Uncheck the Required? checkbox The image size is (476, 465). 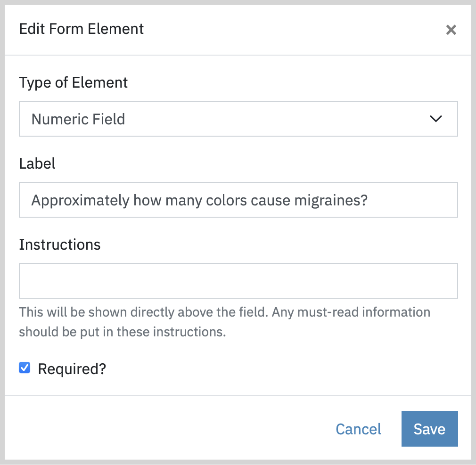pyautogui.click(x=25, y=367)
